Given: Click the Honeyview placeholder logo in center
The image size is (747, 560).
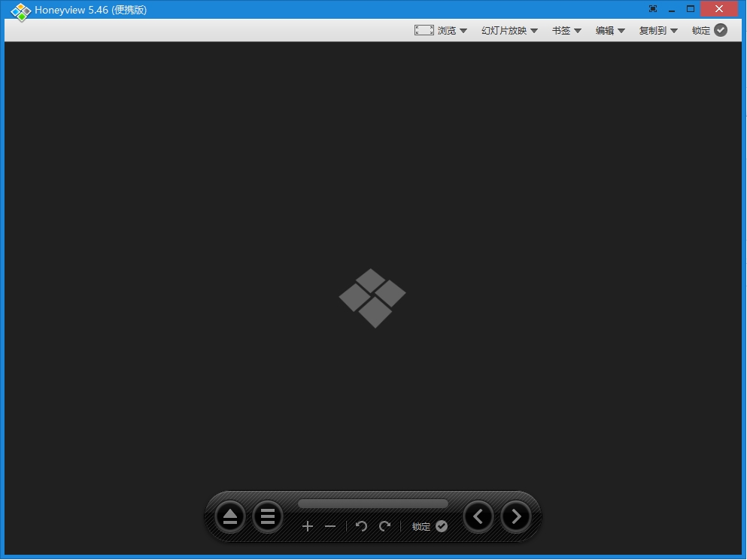Looking at the screenshot, I should (x=372, y=298).
